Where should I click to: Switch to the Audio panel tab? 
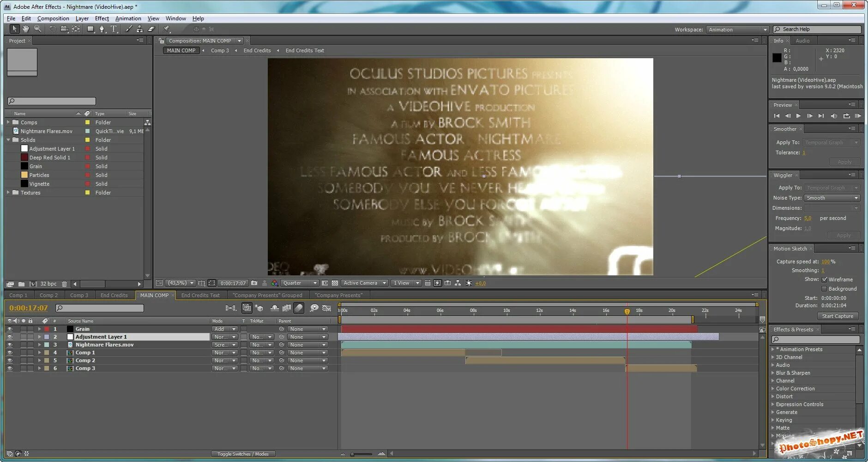[x=802, y=41]
